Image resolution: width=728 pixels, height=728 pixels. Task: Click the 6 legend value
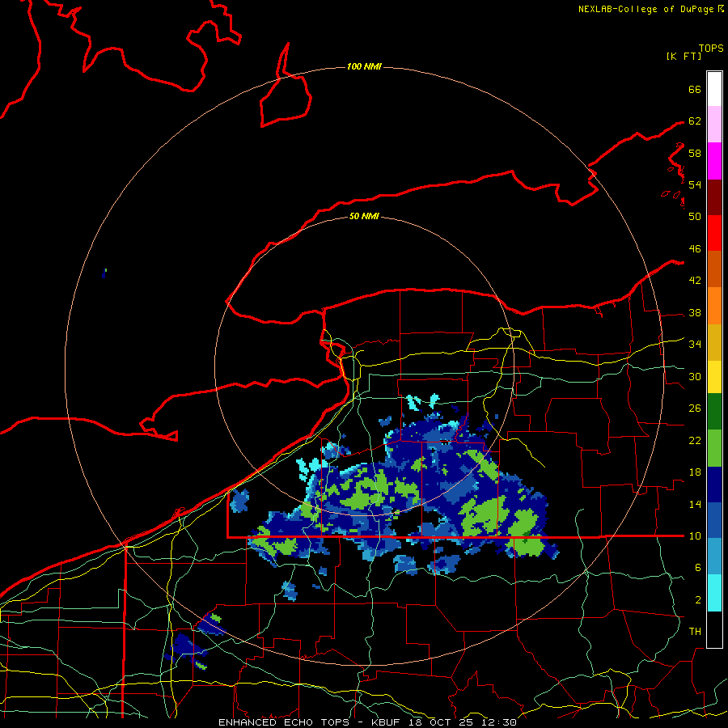pos(697,567)
